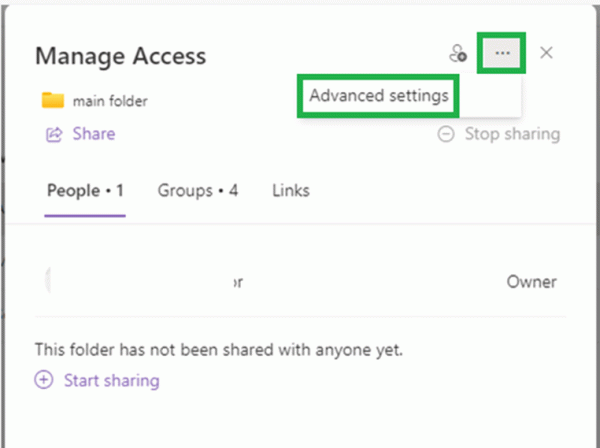
Task: Click the grant access person icon
Action: click(458, 54)
